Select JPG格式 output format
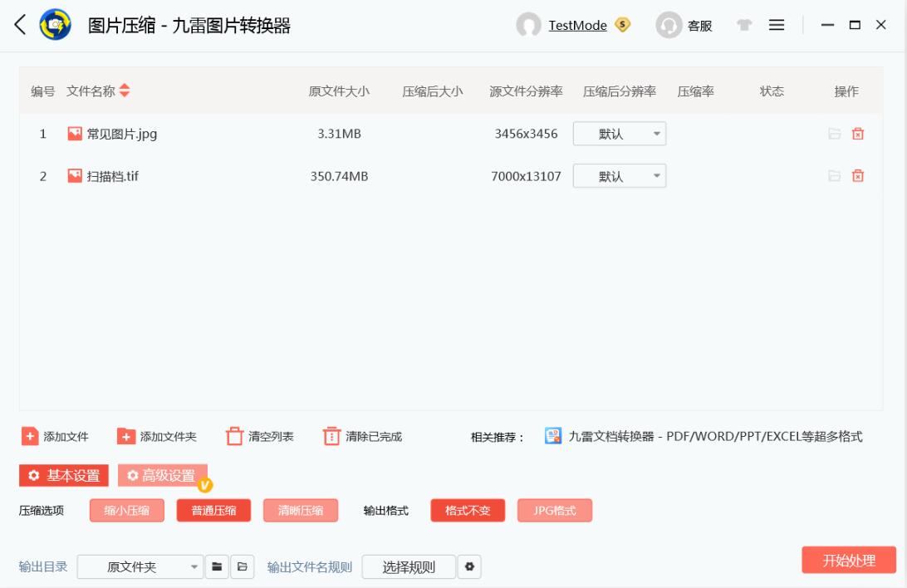The height and width of the screenshot is (588, 907). pos(554,511)
